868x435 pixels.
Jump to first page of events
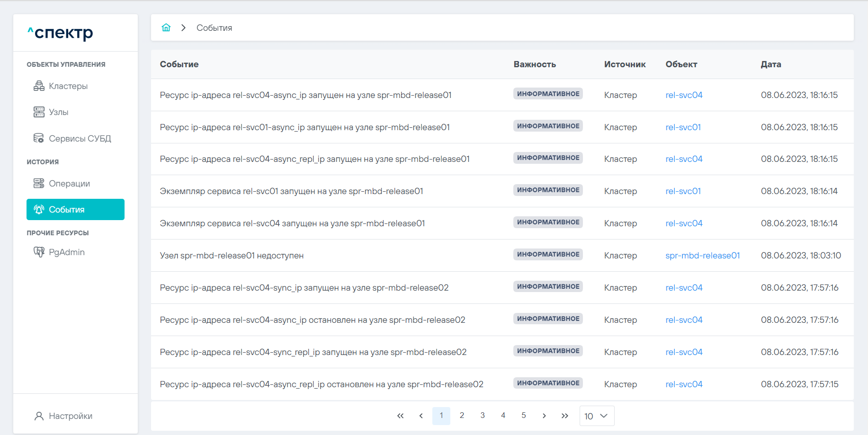click(x=400, y=416)
